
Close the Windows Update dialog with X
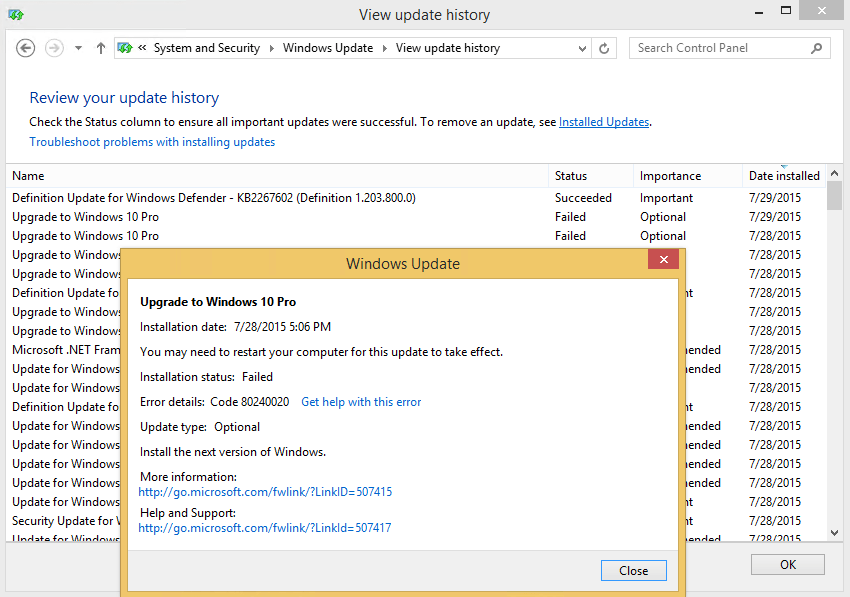point(664,259)
